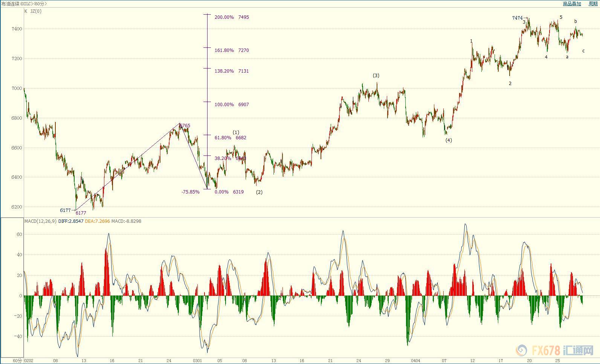Click the 60 value on MACD axis
Screen dimensions: 600x364
tap(19, 235)
